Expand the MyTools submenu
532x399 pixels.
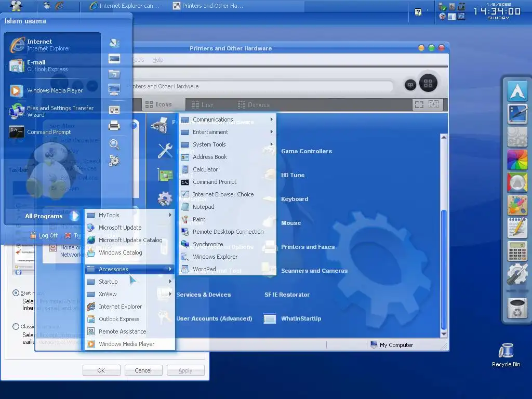pyautogui.click(x=129, y=215)
